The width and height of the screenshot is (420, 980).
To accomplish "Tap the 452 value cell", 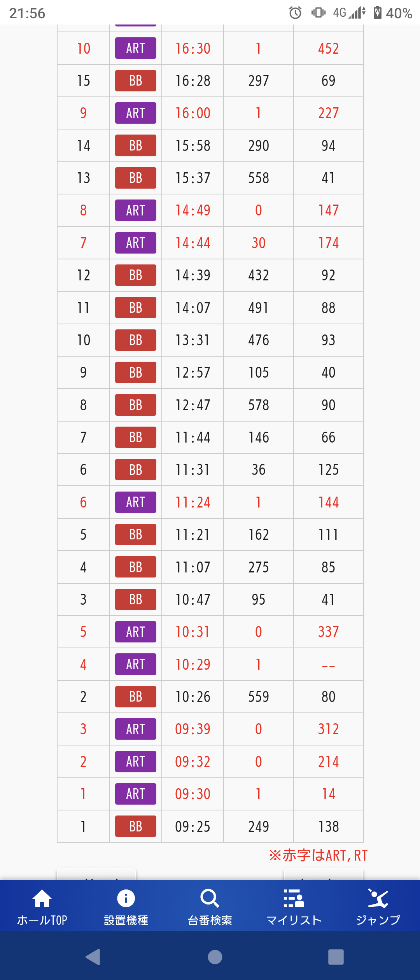I will [x=328, y=48].
